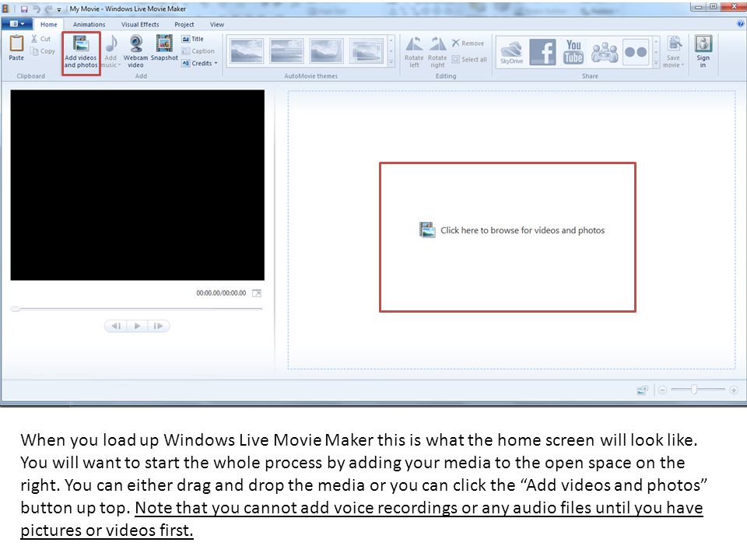Switch to the Home tab
The width and height of the screenshot is (747, 560).
pos(48,24)
